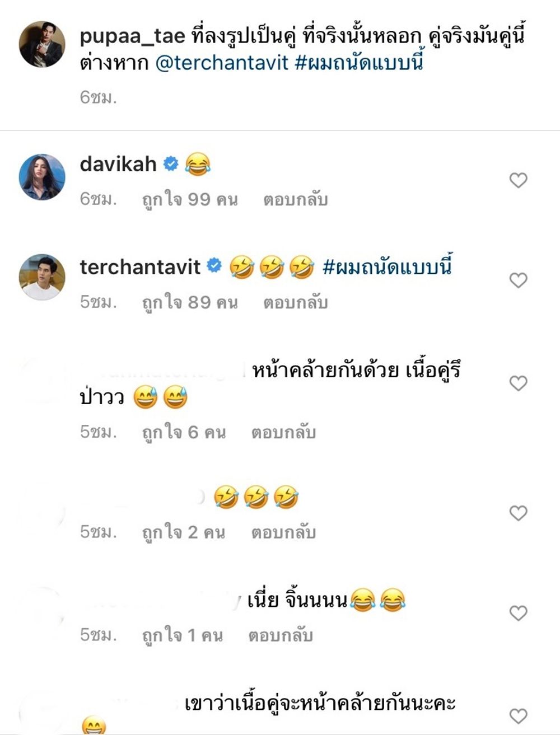Open terchantavit profile avatar

(42, 277)
